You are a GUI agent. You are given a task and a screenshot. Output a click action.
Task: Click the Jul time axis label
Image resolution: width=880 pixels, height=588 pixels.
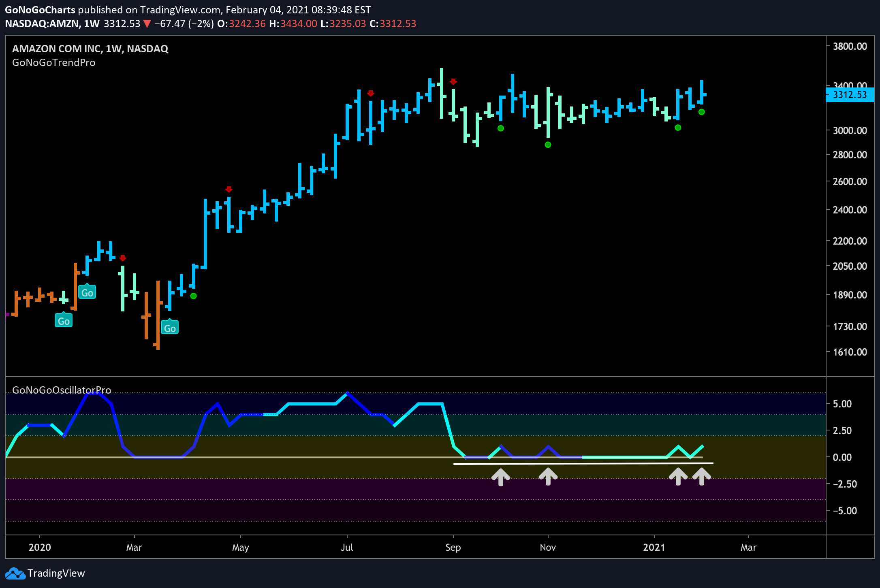[347, 548]
